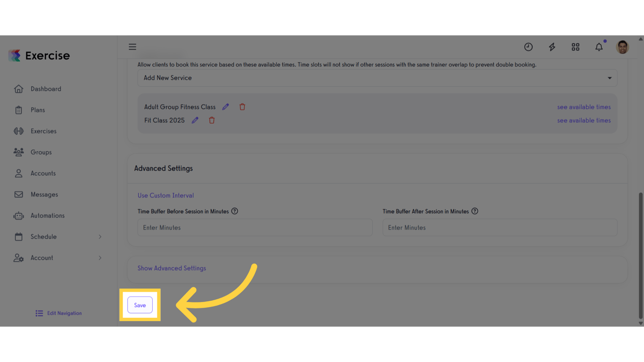Image resolution: width=644 pixels, height=362 pixels.
Task: Open the notifications bell
Action: coord(599,47)
